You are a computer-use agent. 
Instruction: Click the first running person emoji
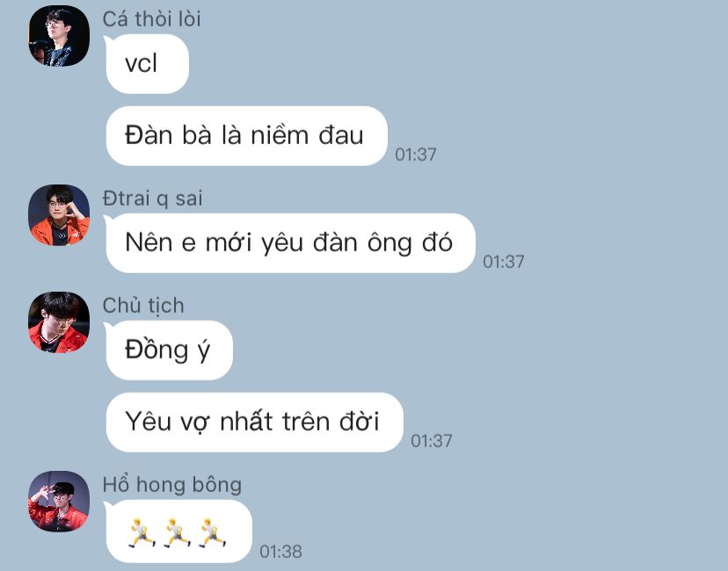click(x=142, y=533)
